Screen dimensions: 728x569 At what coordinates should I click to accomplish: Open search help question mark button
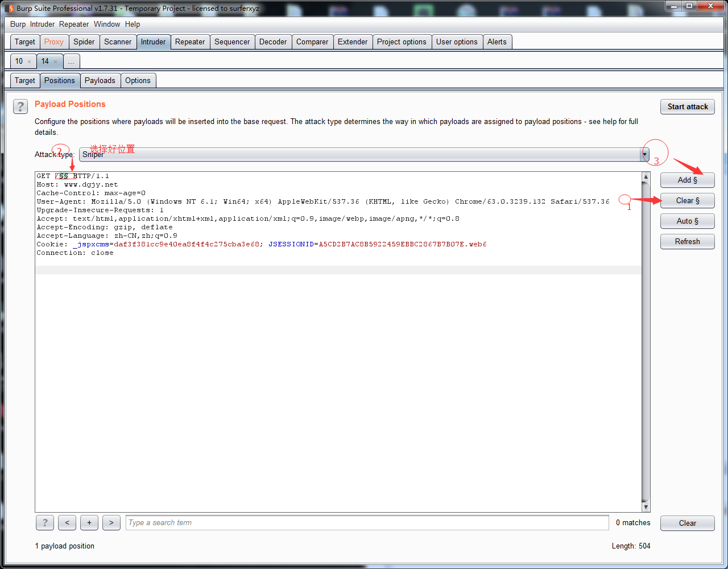(x=45, y=523)
